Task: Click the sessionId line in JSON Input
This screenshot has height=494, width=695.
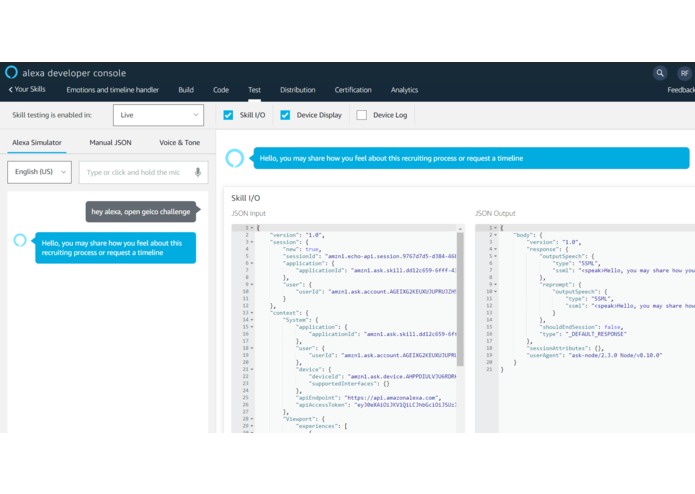Action: (x=369, y=256)
